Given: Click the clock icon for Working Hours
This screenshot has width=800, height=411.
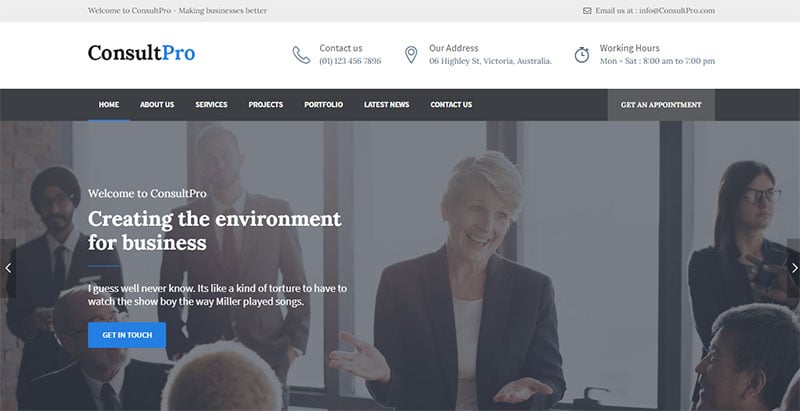Looking at the screenshot, I should 582,55.
